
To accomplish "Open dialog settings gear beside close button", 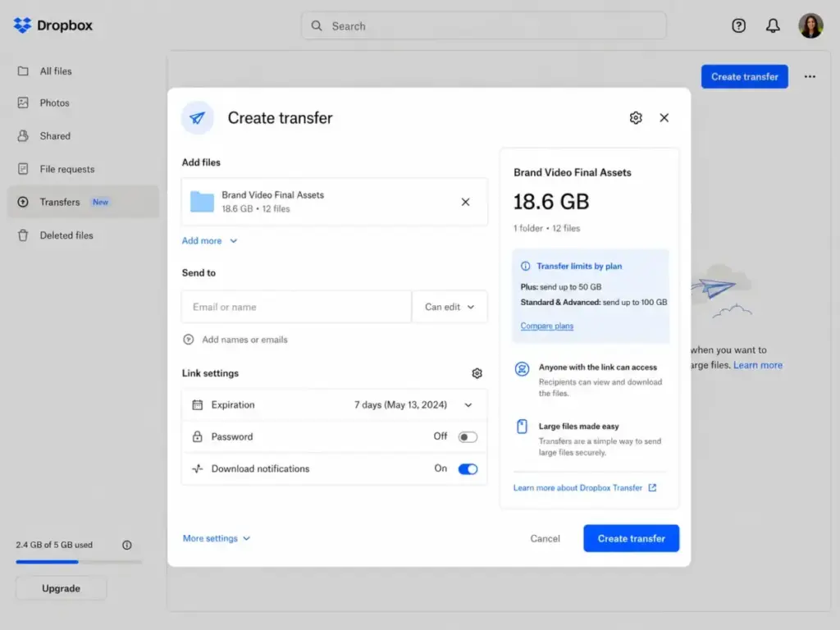I will click(x=636, y=117).
